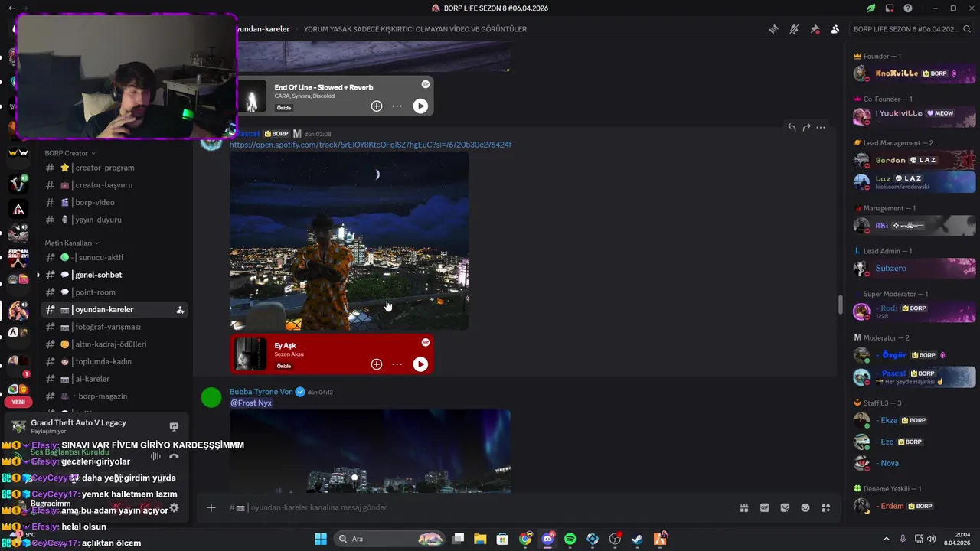Viewport: 980px width, 551px height.
Task: Click the plus attach button in message box
Action: (211, 507)
